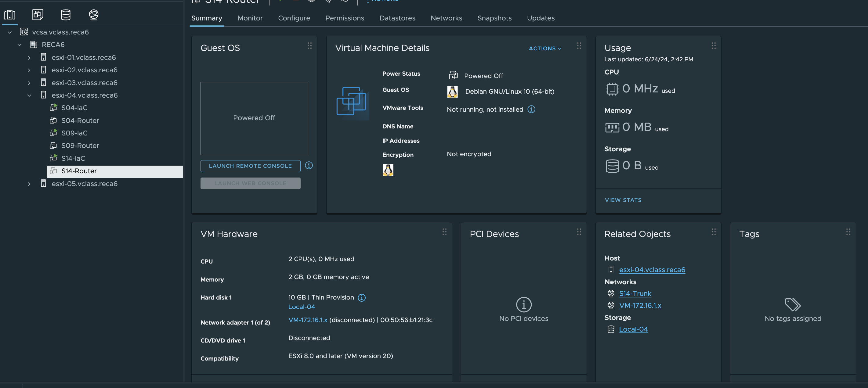868x388 pixels.
Task: Select S09-Router VM in inventory tree
Action: 80,145
